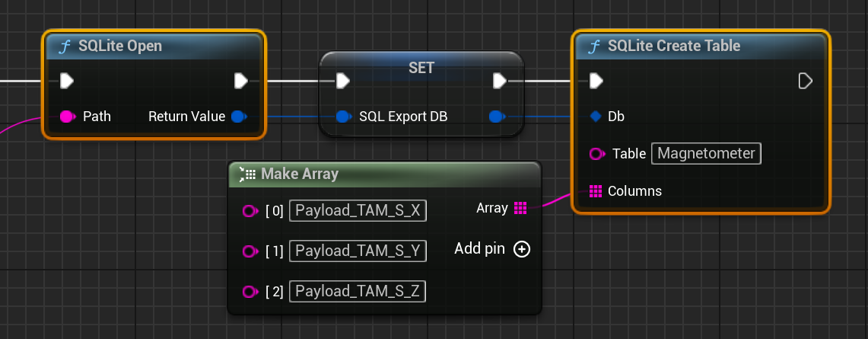Screen dimensions: 868x339
Task: Select the SQLite Open node title bar
Action: 119,46
